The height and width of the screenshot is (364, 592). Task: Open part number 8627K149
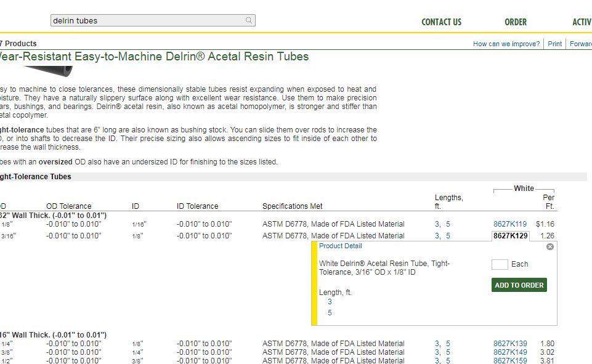(510, 352)
